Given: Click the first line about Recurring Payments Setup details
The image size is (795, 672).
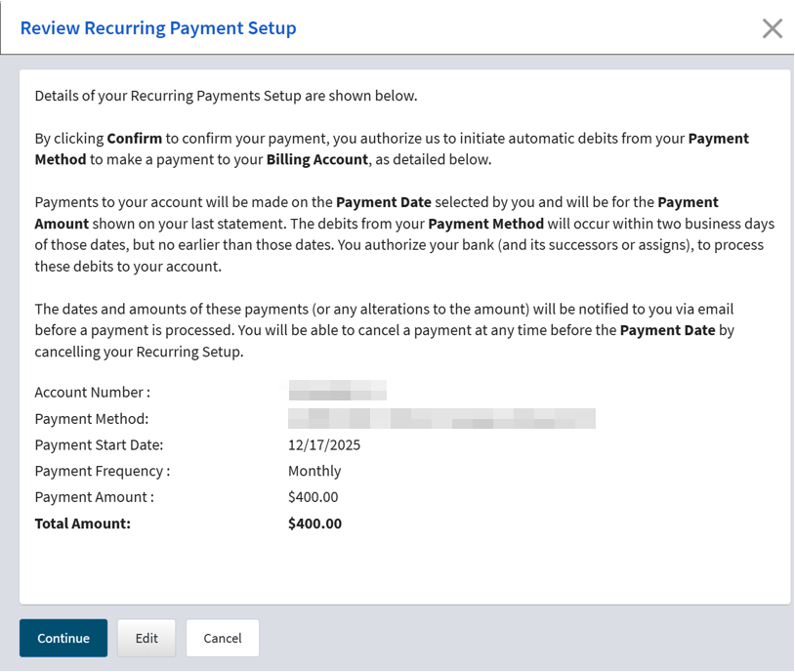Looking at the screenshot, I should (x=226, y=96).
